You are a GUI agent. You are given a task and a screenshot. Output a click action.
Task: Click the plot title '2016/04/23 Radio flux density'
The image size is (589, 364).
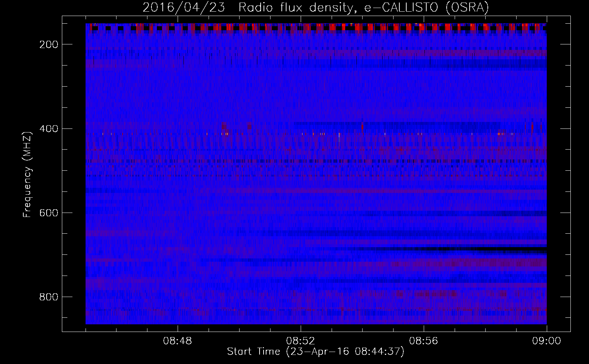coord(316,8)
